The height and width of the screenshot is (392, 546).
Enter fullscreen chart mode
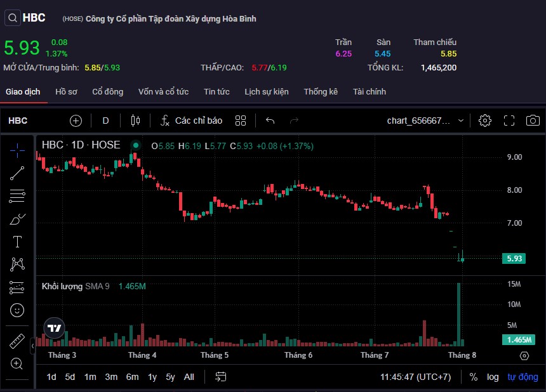[x=509, y=121]
